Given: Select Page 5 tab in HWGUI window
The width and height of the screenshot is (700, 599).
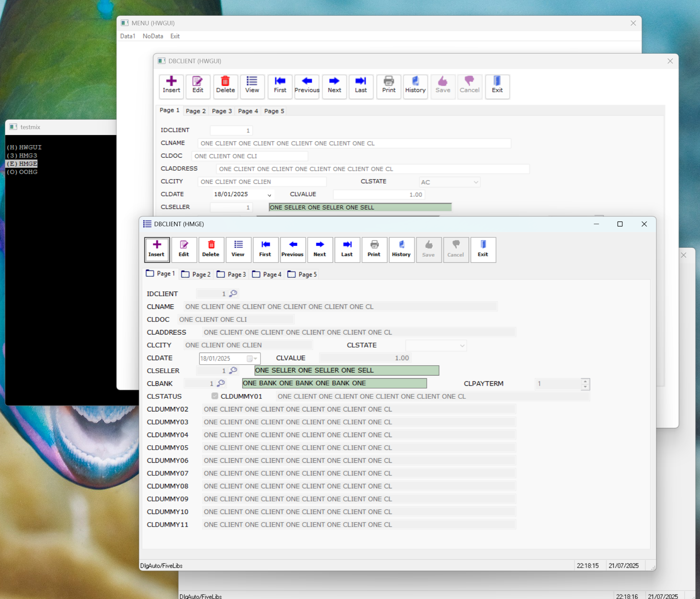Looking at the screenshot, I should click(x=274, y=111).
